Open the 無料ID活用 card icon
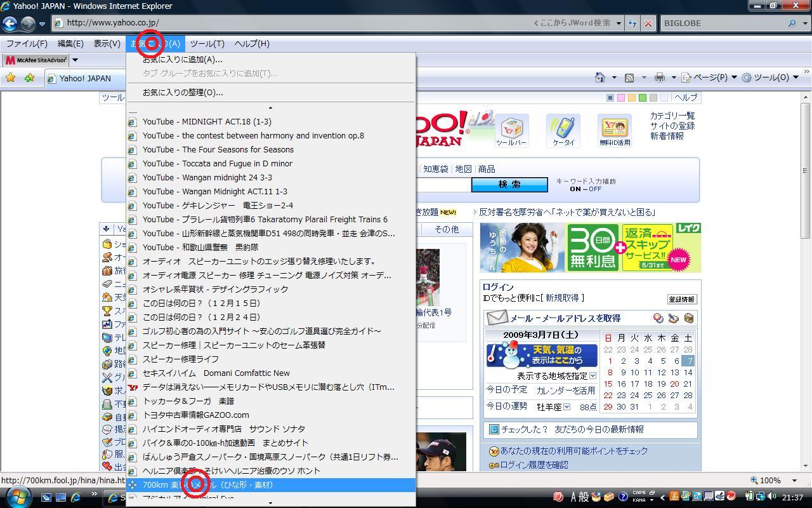This screenshot has width=812, height=508. tap(615, 130)
